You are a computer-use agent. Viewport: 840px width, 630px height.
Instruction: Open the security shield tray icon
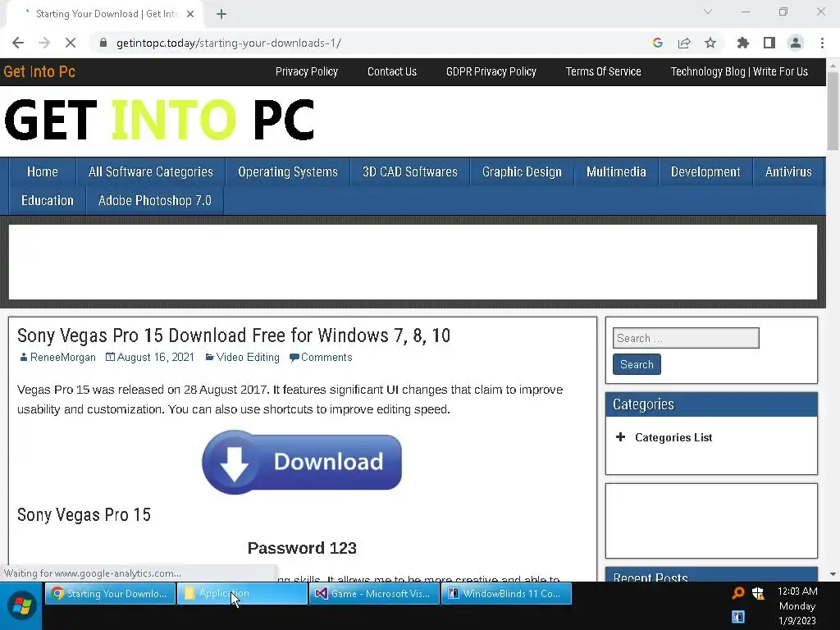[758, 592]
